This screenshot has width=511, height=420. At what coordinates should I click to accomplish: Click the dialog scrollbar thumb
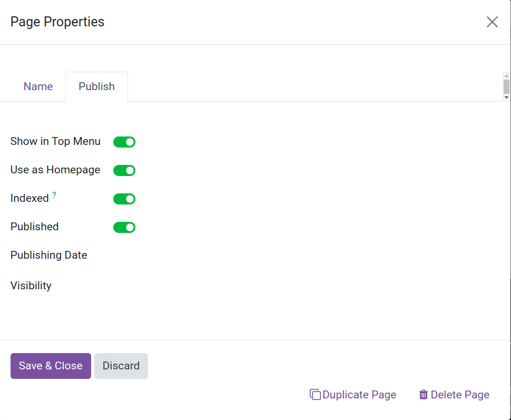tap(506, 86)
